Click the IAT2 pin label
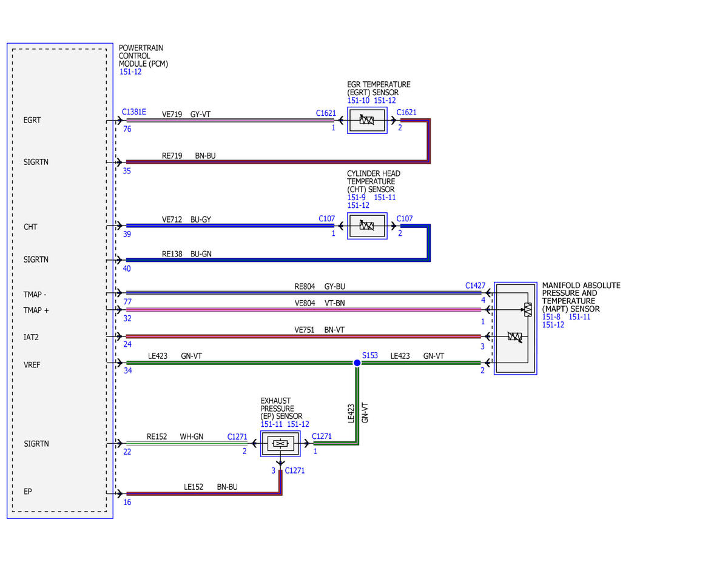728x562 pixels. (x=32, y=336)
